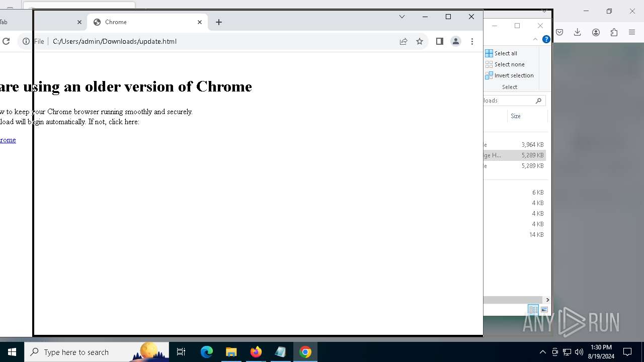This screenshot has width=644, height=362.
Task: Click search magnifier in File Explorer
Action: click(x=538, y=101)
